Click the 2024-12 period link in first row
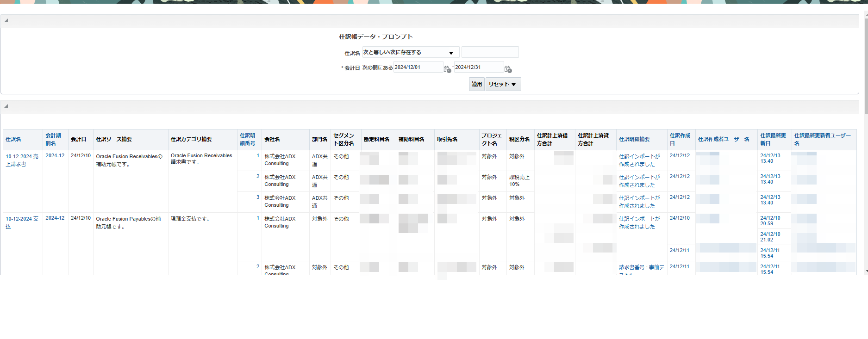Image resolution: width=868 pixels, height=339 pixels. [x=55, y=156]
